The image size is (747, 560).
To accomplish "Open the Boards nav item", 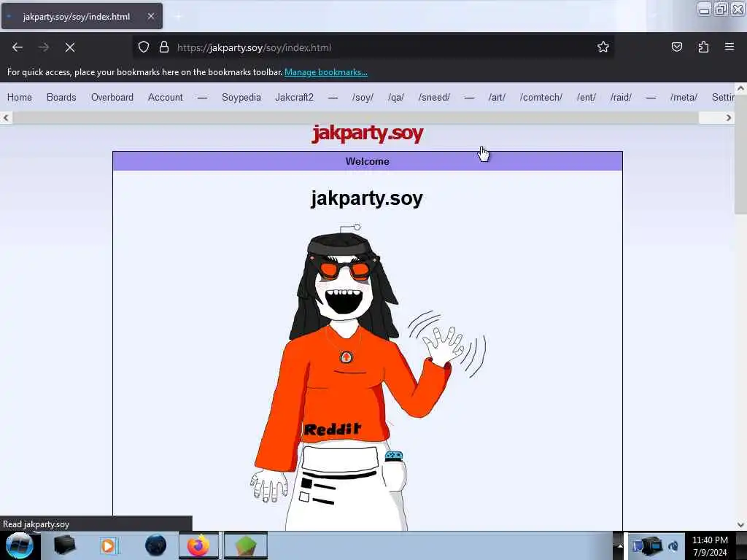I will coord(61,97).
